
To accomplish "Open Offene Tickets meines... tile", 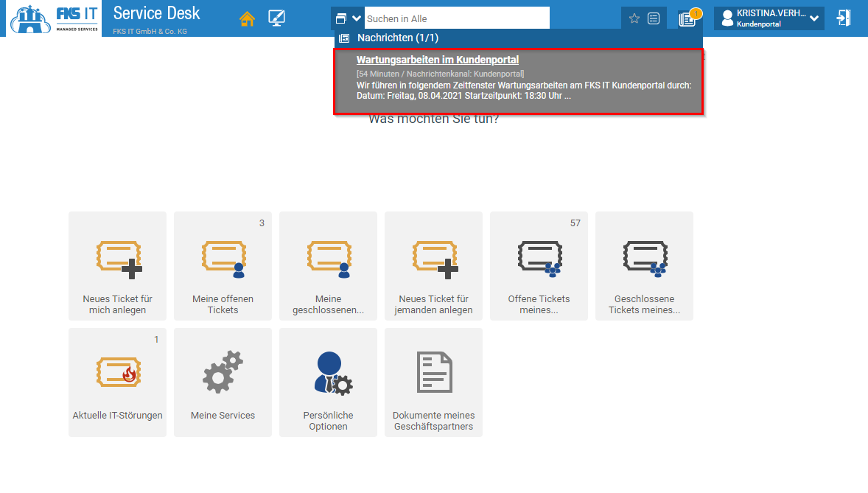I will tap(539, 266).
